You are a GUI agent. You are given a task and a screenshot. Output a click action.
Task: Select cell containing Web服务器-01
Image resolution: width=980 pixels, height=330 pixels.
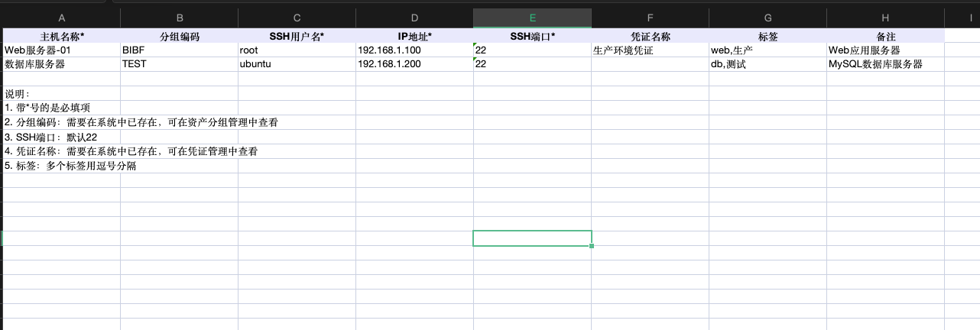tap(61, 50)
